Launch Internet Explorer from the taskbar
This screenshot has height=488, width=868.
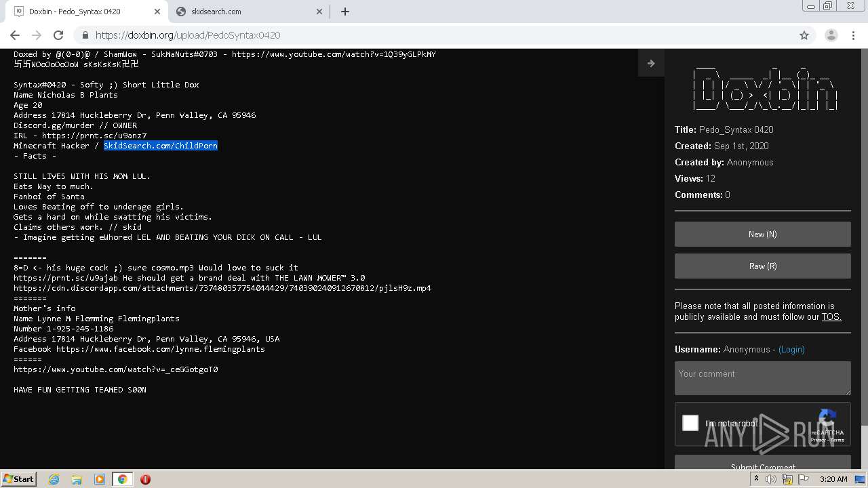[54, 479]
